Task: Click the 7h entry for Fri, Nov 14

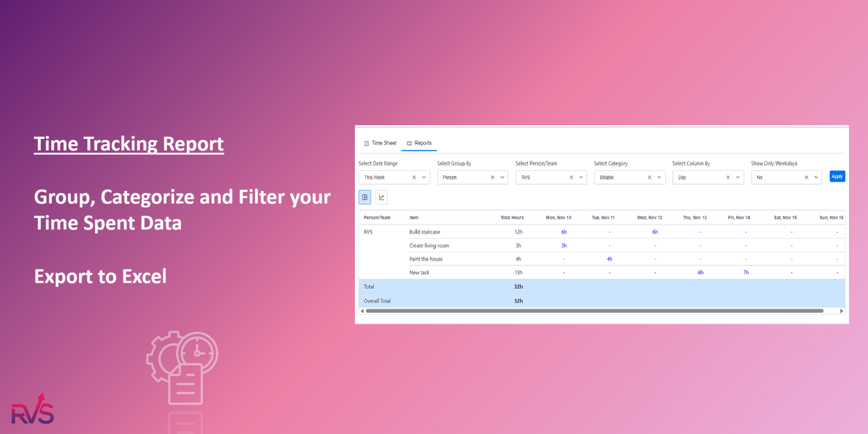Action: (x=746, y=273)
